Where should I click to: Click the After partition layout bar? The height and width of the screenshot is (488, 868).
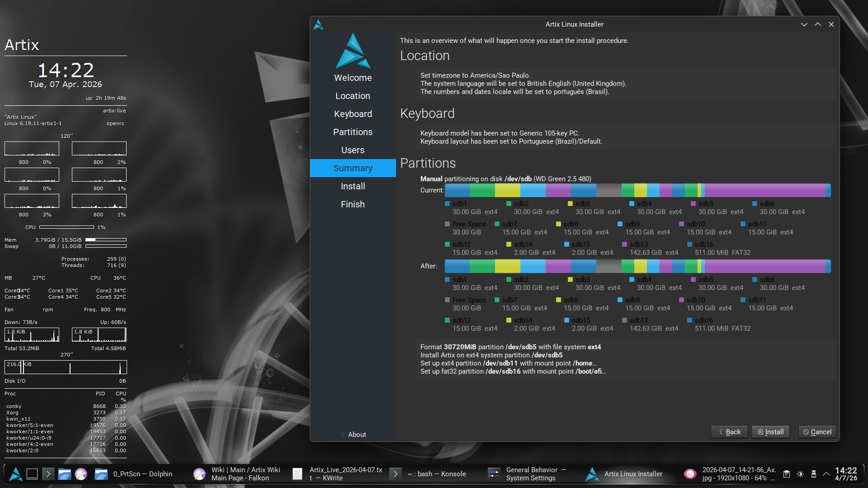point(638,266)
